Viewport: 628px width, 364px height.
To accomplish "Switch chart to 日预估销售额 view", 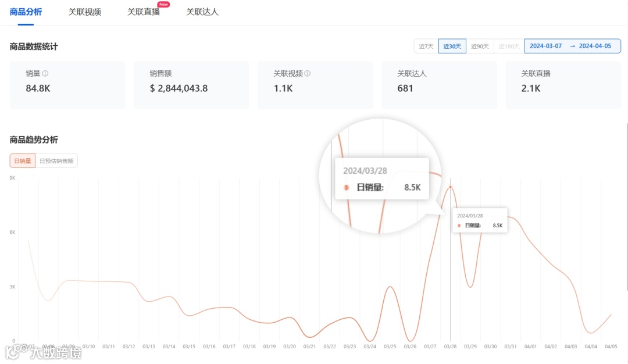I will pyautogui.click(x=57, y=160).
